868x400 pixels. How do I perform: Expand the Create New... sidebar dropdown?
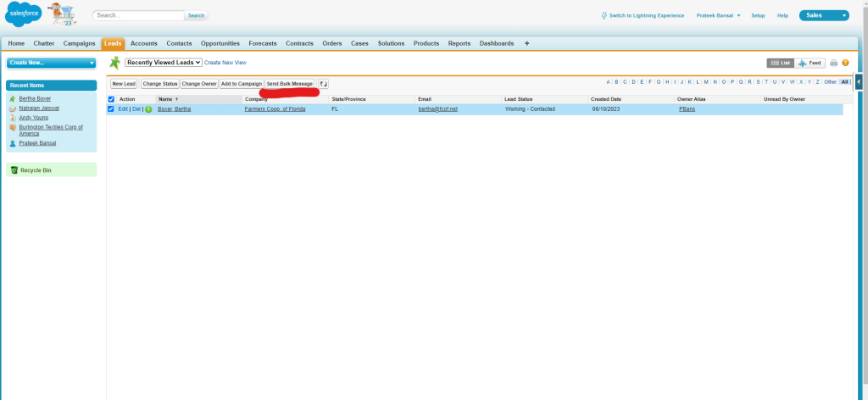click(51, 63)
